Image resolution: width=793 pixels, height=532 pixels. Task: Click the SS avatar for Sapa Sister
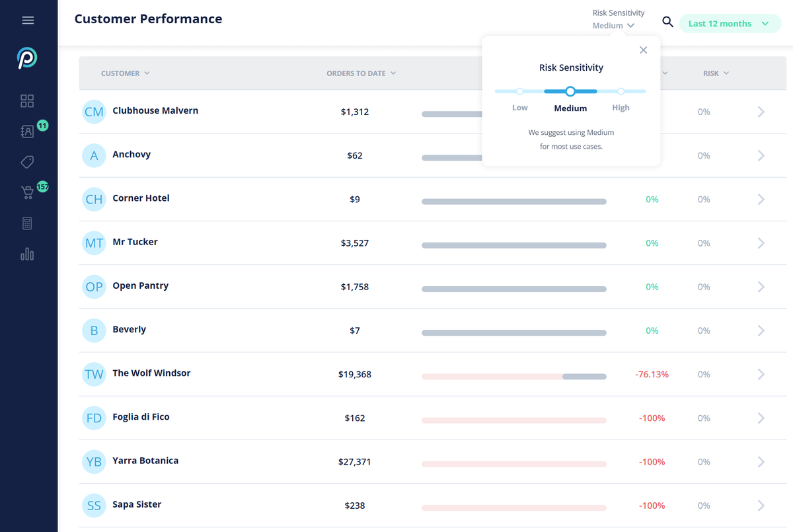point(94,506)
